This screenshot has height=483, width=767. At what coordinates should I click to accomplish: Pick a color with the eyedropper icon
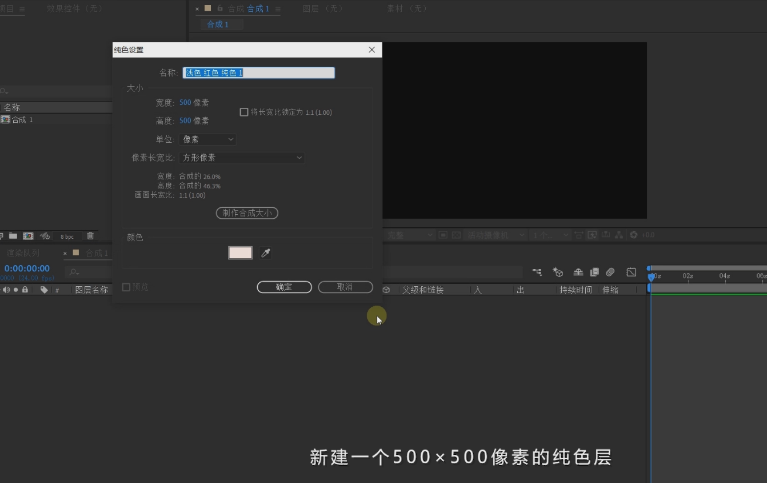coord(266,253)
